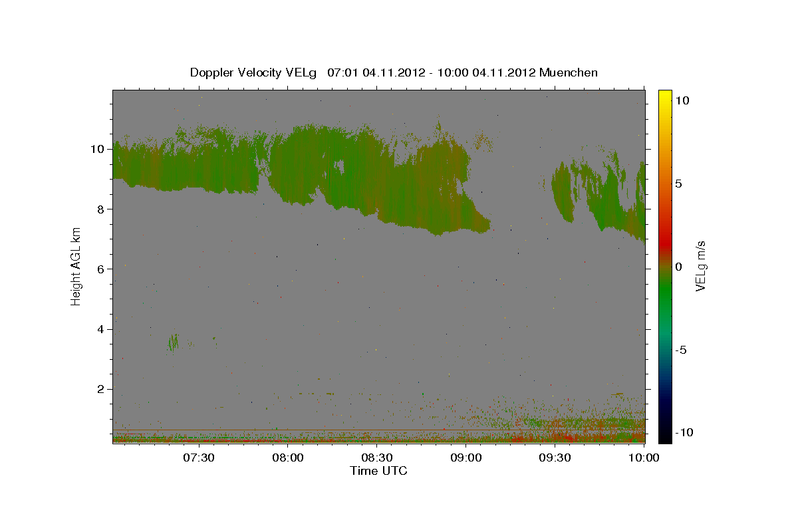Click the colorbar value 5

coord(679,183)
